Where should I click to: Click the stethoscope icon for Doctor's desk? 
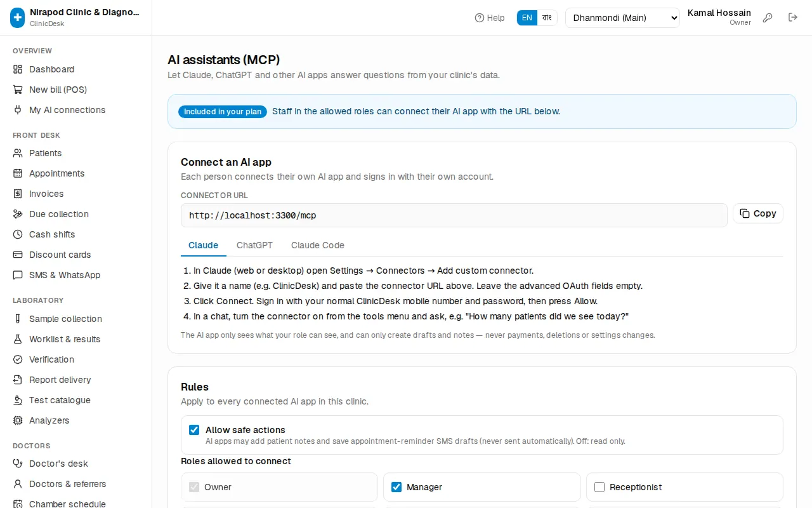(x=18, y=464)
